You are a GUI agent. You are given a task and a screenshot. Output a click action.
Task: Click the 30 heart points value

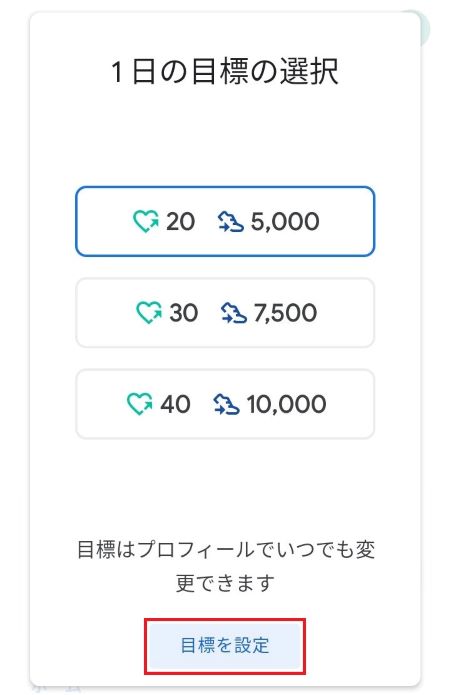(184, 313)
